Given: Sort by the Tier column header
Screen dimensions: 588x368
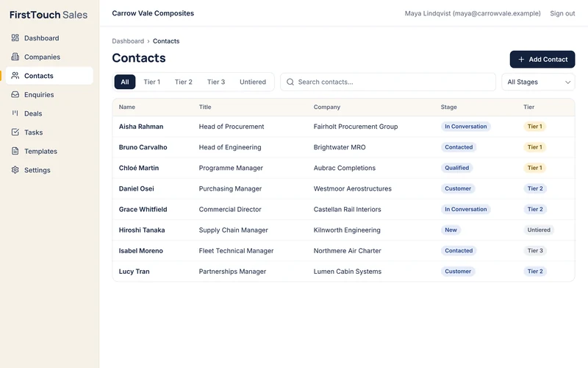Looking at the screenshot, I should [x=528, y=107].
